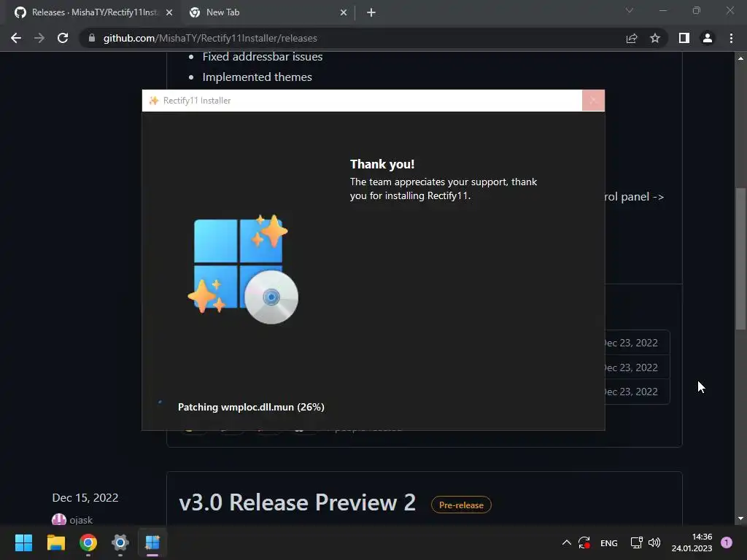Show hidden system tray icons
The height and width of the screenshot is (560, 747).
[x=566, y=542]
